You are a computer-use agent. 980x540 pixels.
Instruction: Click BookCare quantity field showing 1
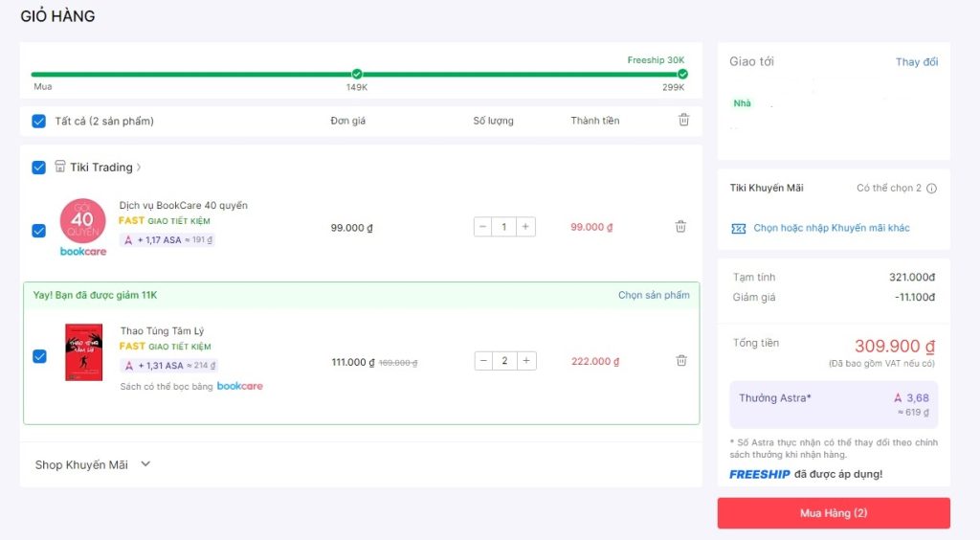503,227
